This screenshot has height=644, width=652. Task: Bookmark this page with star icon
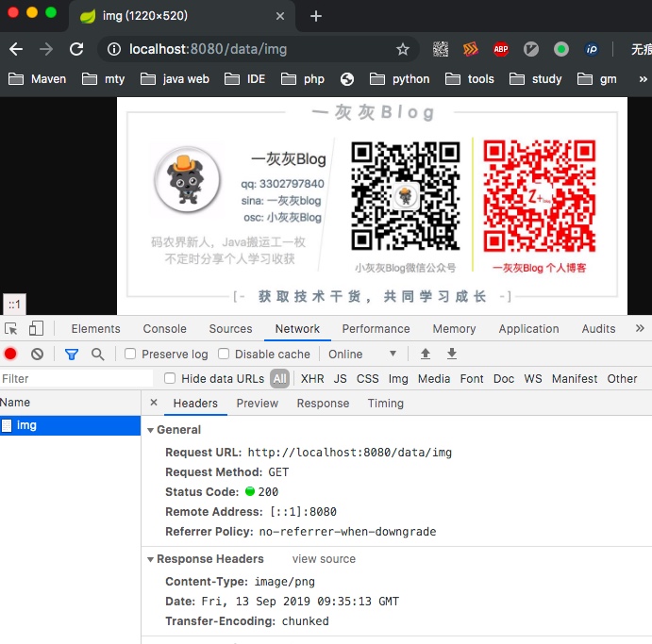[403, 49]
